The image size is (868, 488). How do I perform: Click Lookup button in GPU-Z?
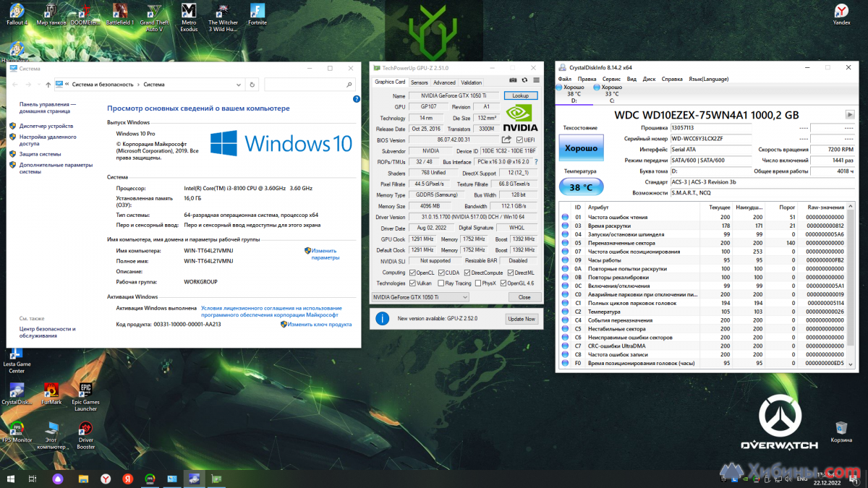click(521, 95)
